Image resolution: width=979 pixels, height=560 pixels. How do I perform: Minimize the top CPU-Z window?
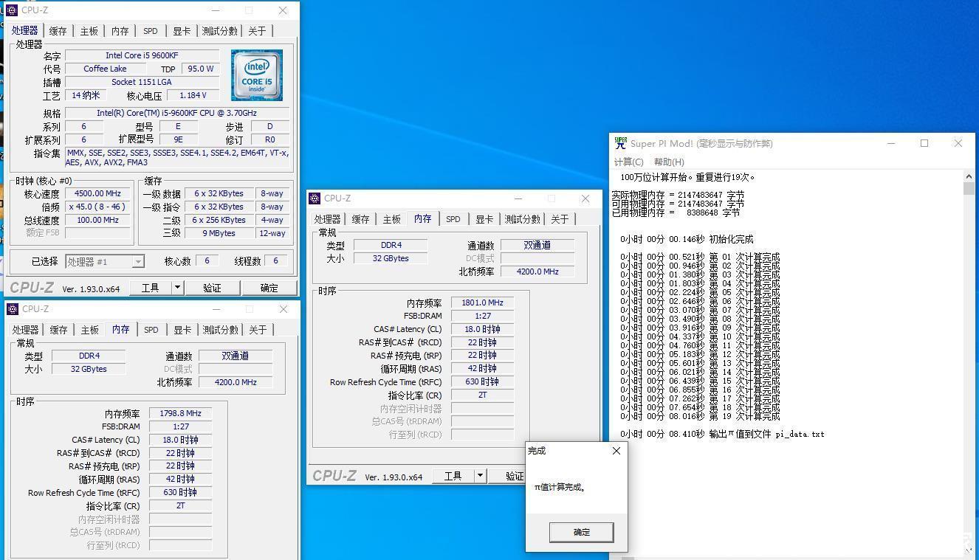click(216, 10)
